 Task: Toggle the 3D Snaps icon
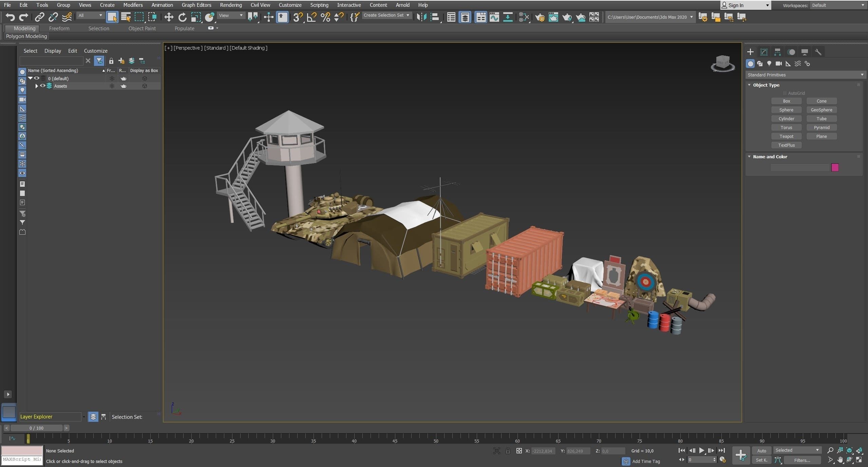tap(298, 17)
